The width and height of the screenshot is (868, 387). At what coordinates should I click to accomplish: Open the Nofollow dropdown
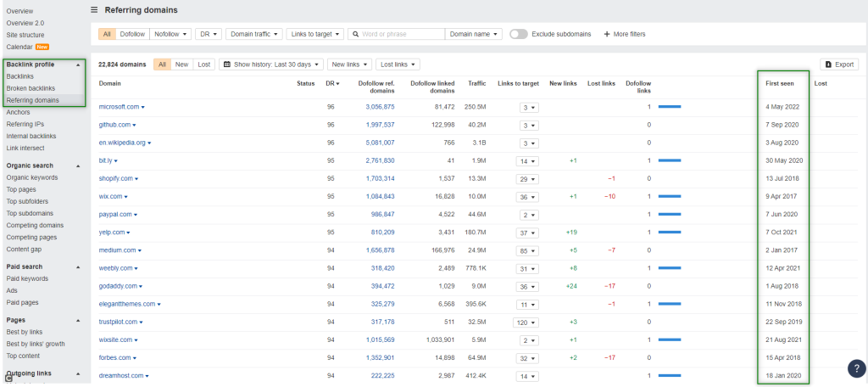coord(170,34)
